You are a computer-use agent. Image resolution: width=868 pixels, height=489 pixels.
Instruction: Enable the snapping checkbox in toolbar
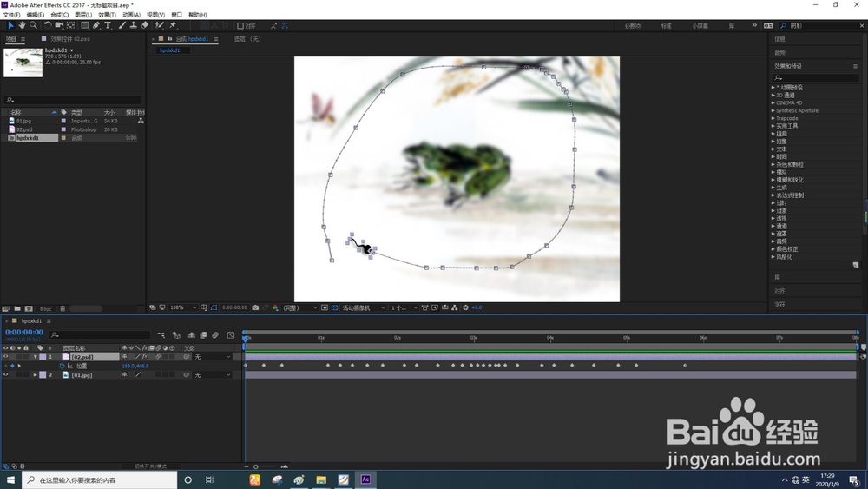click(240, 25)
